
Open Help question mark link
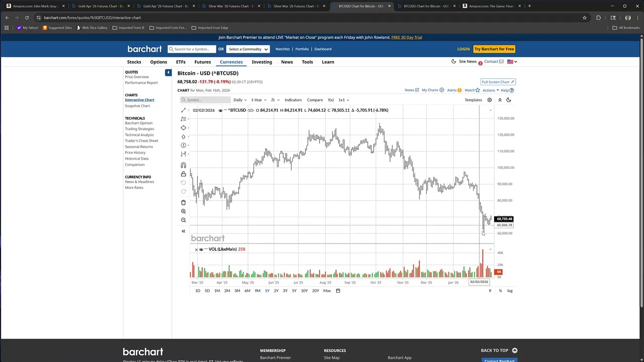(507, 90)
